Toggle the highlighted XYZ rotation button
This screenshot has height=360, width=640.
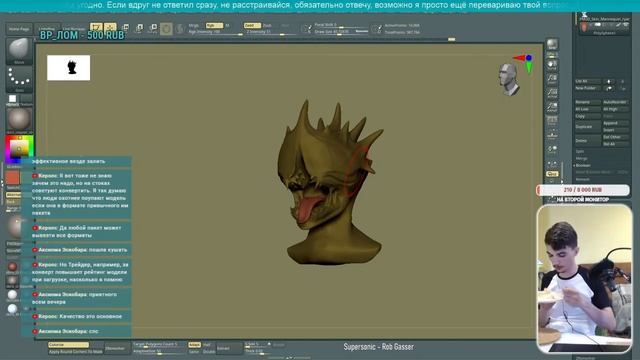tap(552, 174)
